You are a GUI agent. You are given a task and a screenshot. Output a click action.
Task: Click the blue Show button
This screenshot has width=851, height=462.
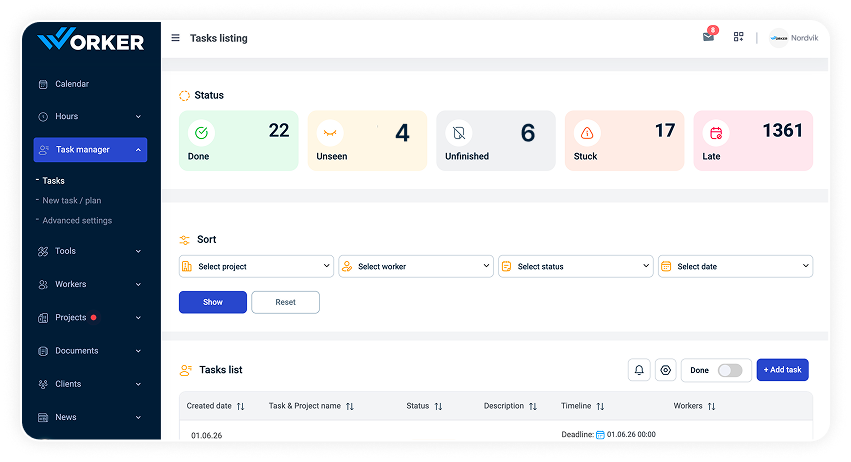coord(213,302)
